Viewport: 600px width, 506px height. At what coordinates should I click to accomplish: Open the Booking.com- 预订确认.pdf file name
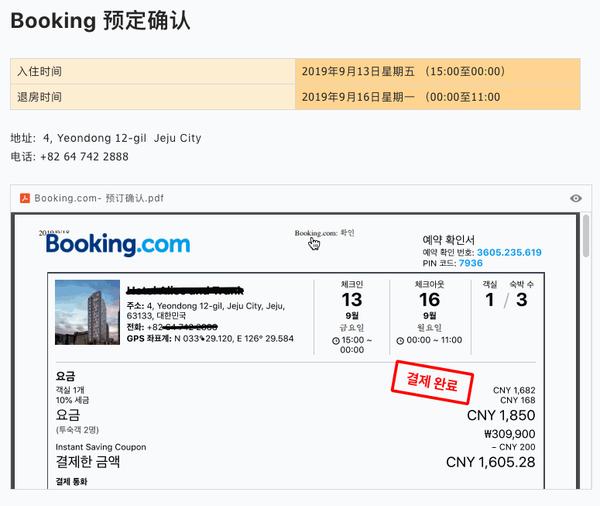99,198
